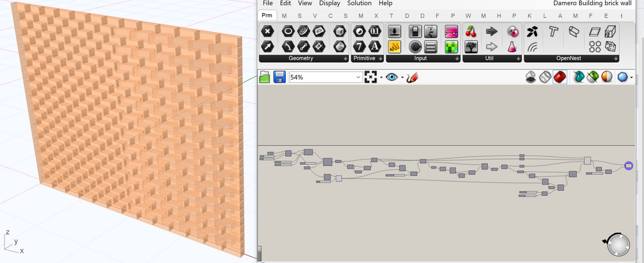Open the orange-white sphere preview setting

(x=607, y=77)
